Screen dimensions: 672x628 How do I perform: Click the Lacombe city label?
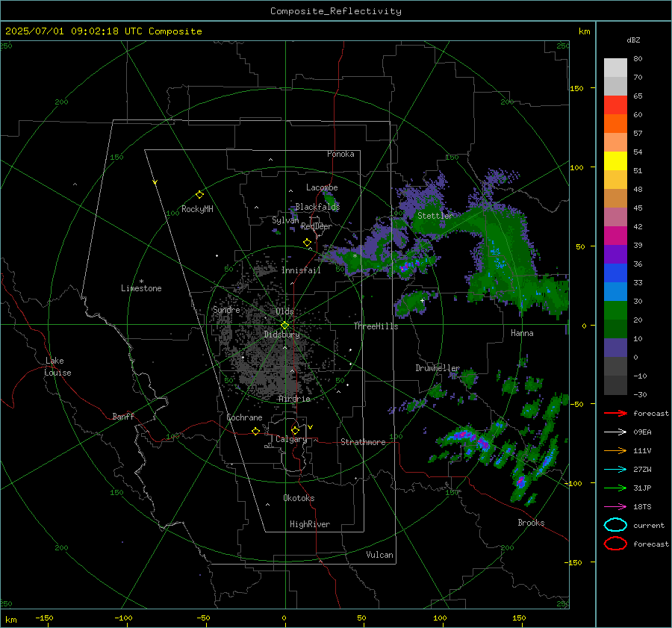pos(322,187)
